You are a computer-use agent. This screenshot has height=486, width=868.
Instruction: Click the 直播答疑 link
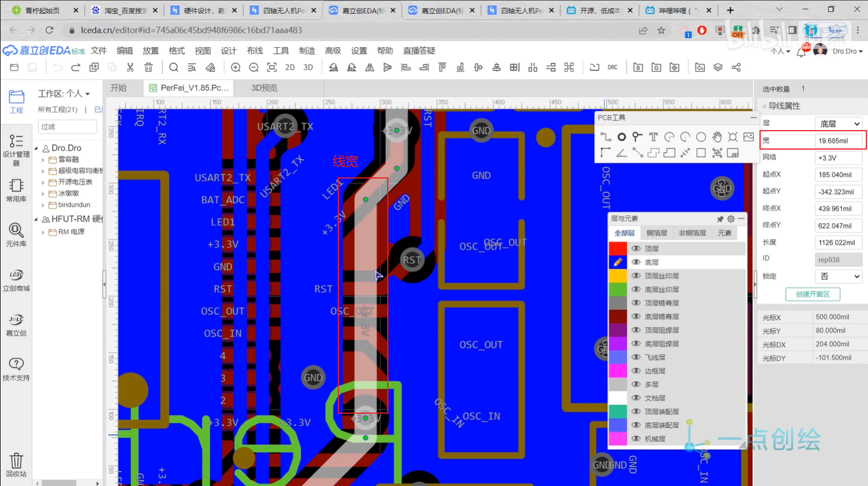point(419,51)
